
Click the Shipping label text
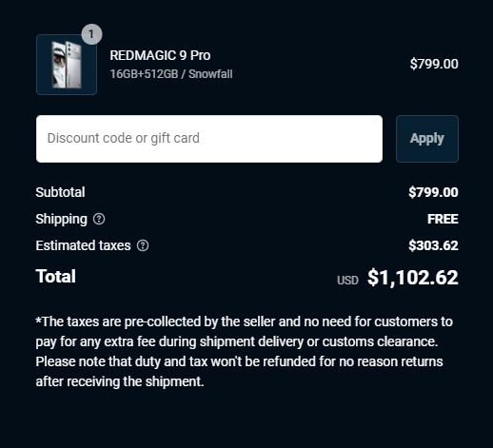pos(61,219)
